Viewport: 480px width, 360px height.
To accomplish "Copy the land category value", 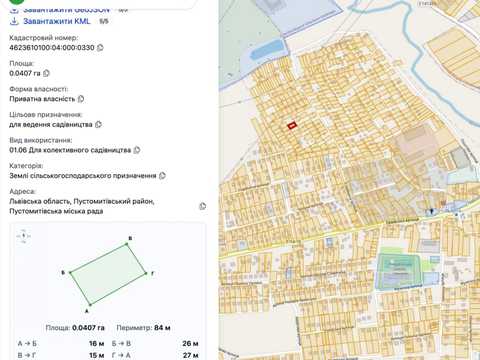I will [x=162, y=176].
